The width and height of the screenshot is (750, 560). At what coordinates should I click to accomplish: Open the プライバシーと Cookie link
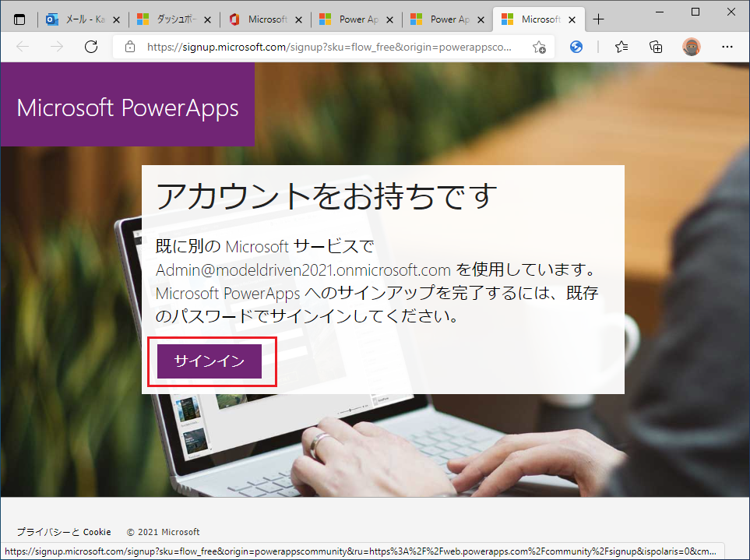click(64, 532)
